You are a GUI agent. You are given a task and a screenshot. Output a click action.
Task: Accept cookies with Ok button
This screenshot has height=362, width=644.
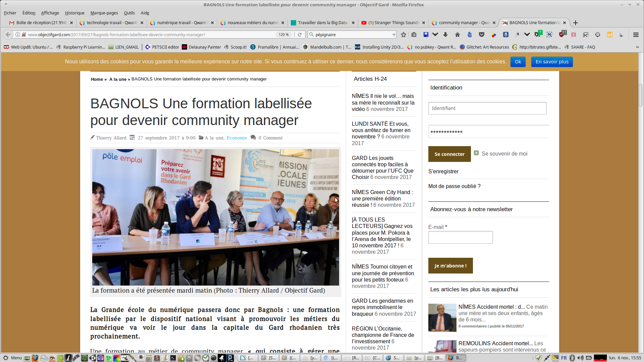click(x=518, y=62)
